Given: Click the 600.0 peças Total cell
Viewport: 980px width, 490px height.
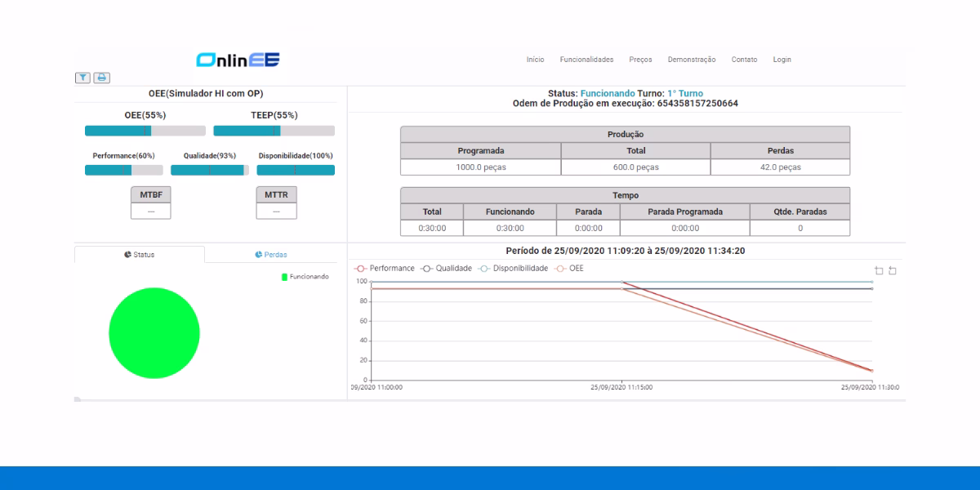Looking at the screenshot, I should pos(636,167).
